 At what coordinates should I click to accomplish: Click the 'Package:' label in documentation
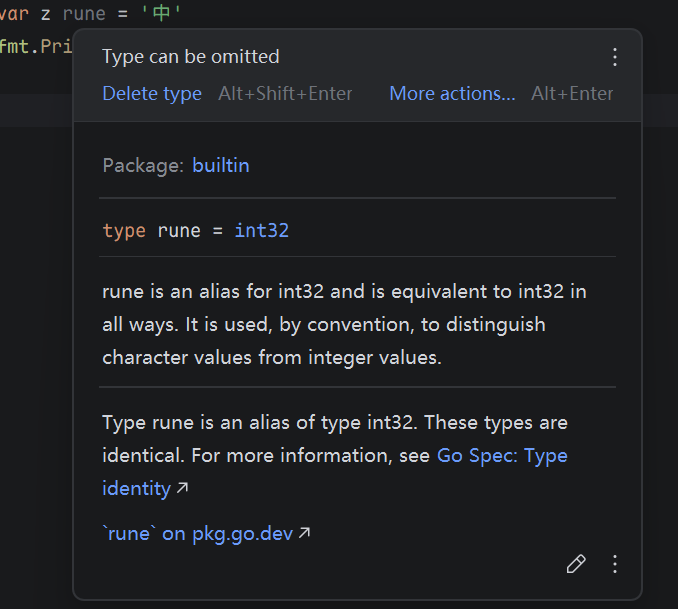click(143, 165)
